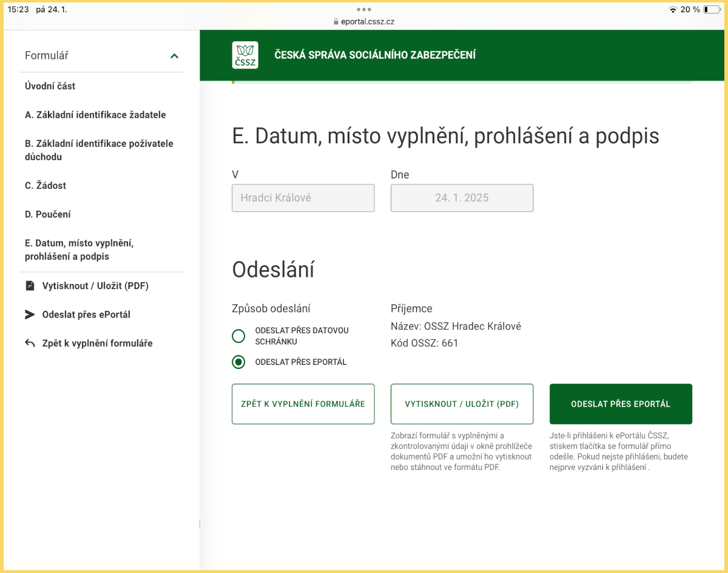This screenshot has height=573, width=728.
Task: Click the V field showing Hradci Králové
Action: [303, 198]
